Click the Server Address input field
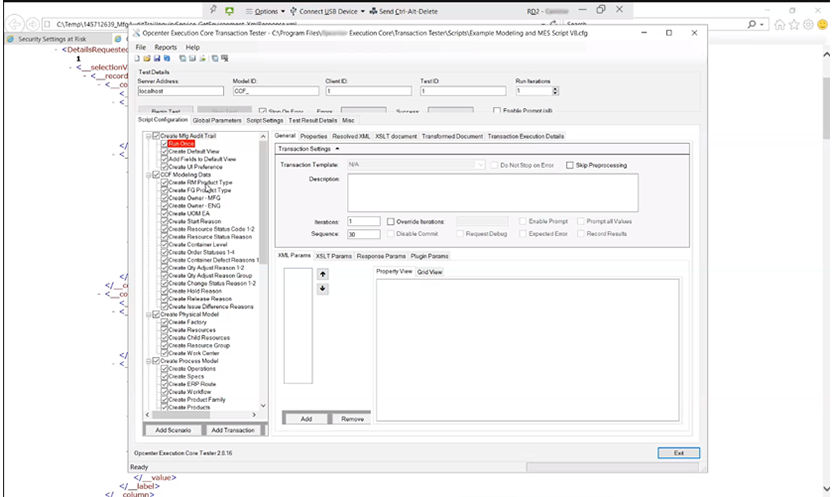Screen dimensions: 834x497 [x=182, y=91]
